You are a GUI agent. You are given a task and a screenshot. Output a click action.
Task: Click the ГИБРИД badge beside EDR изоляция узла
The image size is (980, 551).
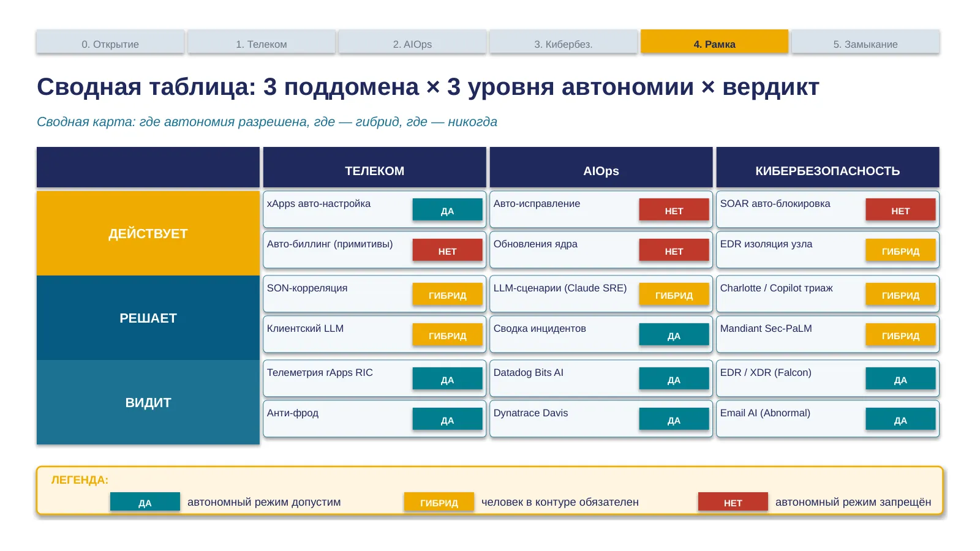click(901, 250)
